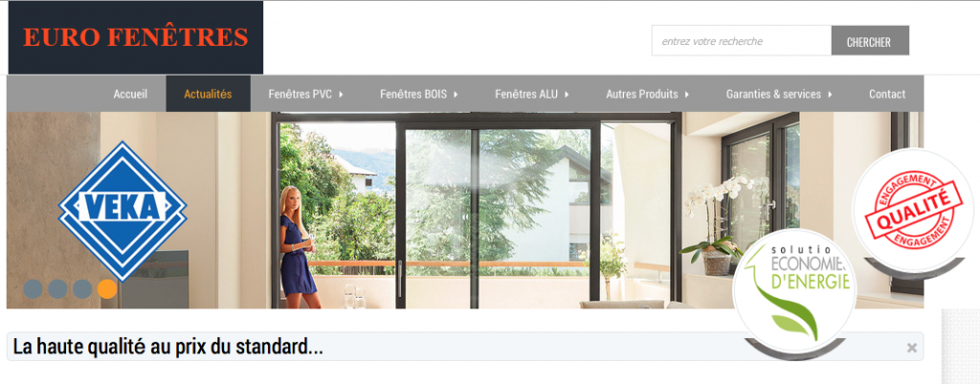Expand the Fenêtres PVC submenu arrow
This screenshot has height=384, width=980.
click(x=342, y=95)
